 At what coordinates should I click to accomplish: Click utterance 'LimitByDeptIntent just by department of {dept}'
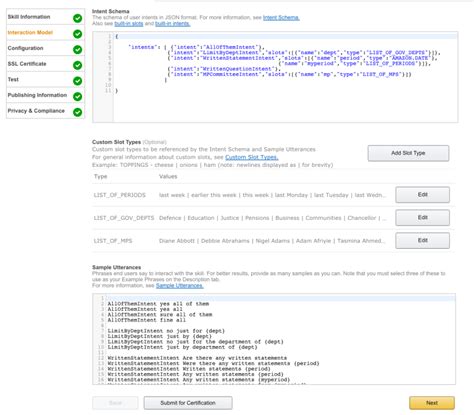[x=182, y=347]
